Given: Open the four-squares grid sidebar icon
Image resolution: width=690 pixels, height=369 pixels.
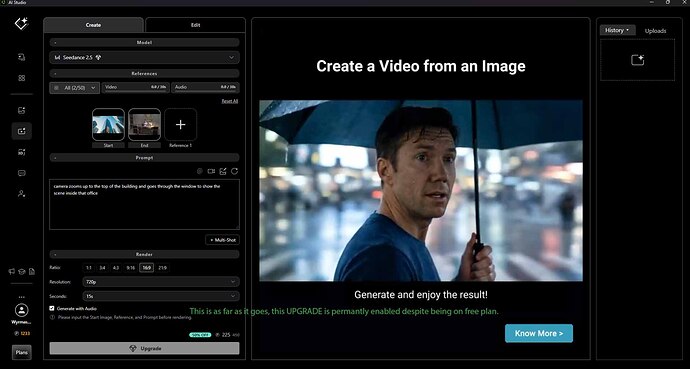Looking at the screenshot, I should tap(21, 78).
